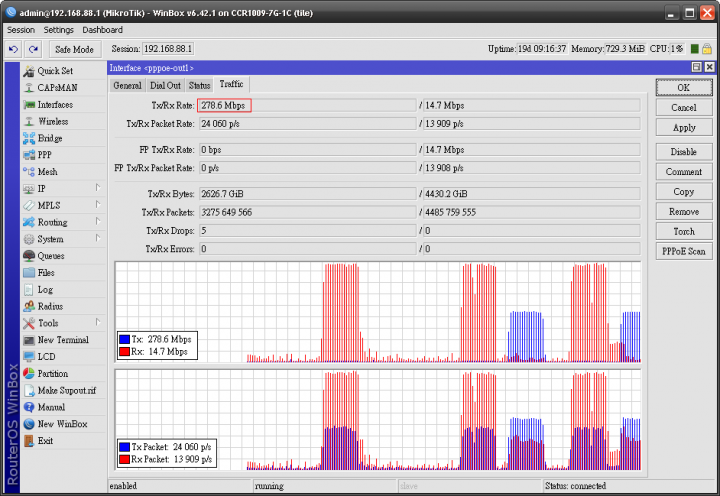Screen dimensions: 720x496
Task: Click the Redo arrow toolbar button
Action: coord(33,49)
